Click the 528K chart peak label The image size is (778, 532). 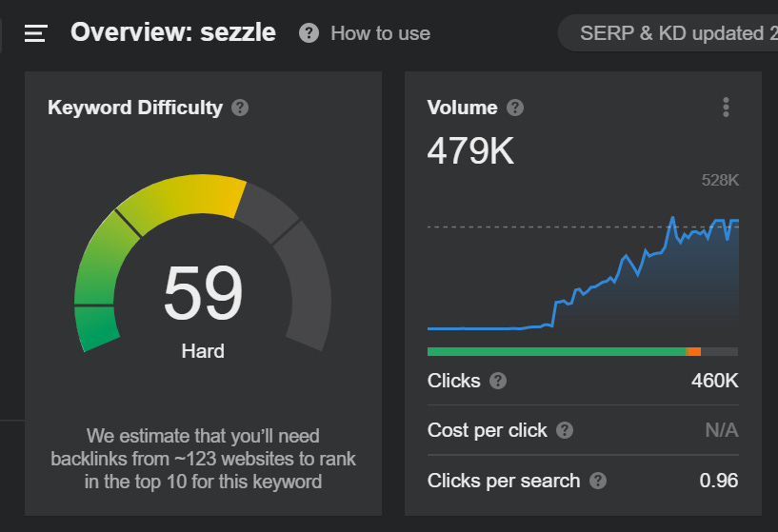tap(720, 180)
